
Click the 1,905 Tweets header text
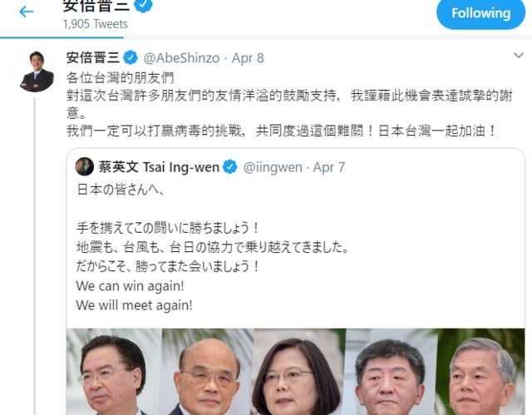[x=96, y=24]
